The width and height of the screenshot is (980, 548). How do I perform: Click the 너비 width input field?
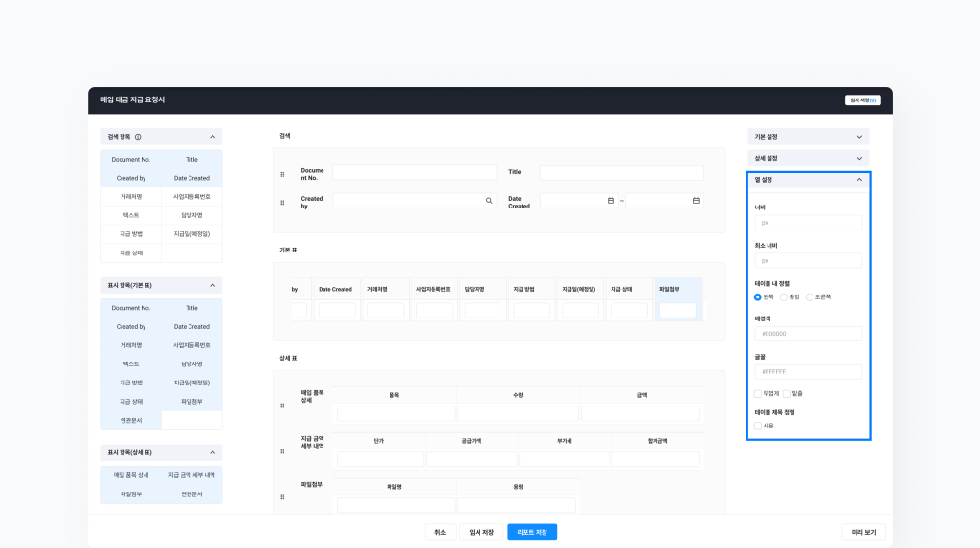tap(808, 223)
